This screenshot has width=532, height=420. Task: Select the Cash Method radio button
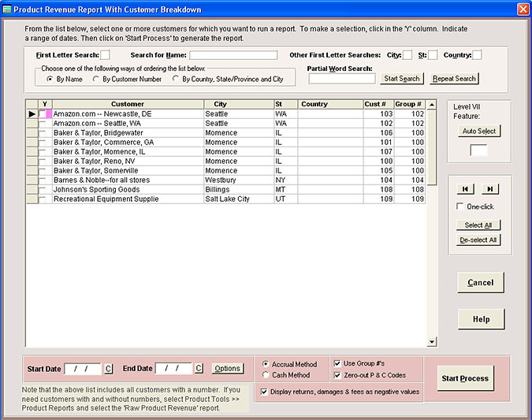(x=265, y=375)
